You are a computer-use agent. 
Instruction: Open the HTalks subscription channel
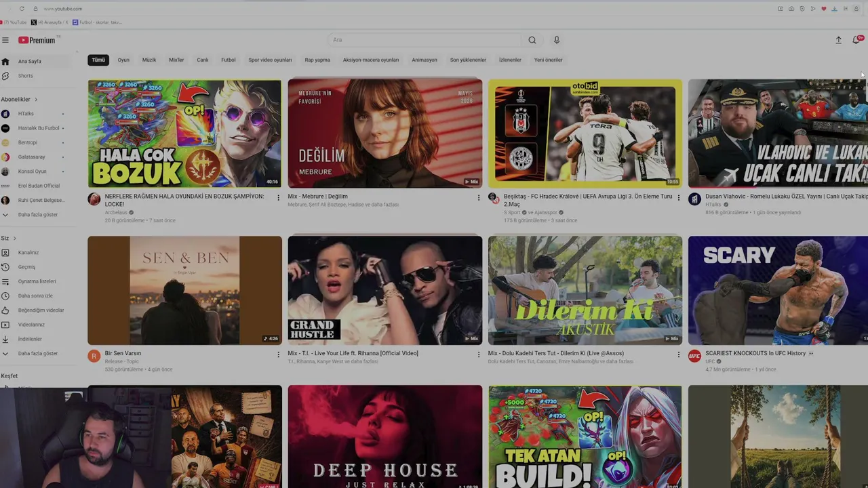click(35, 114)
